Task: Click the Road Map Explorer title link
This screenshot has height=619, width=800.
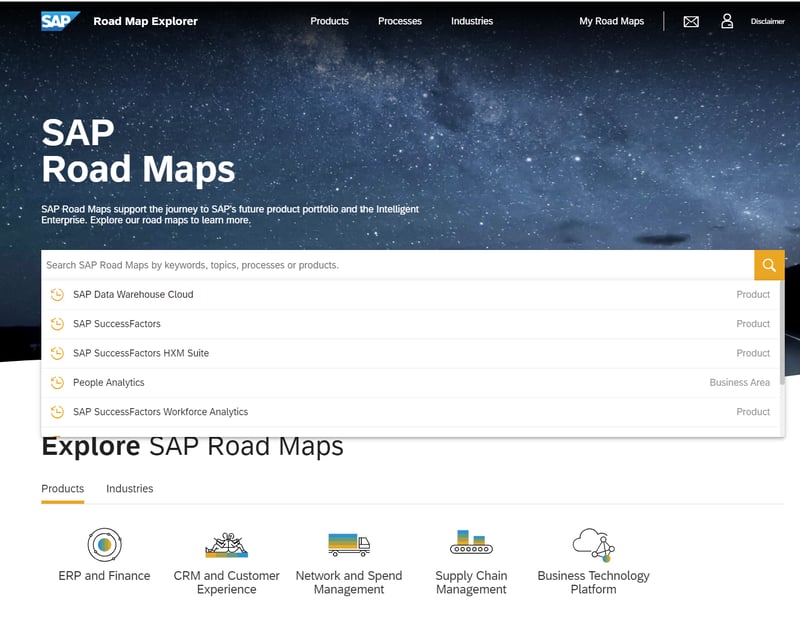Action: click(x=145, y=21)
